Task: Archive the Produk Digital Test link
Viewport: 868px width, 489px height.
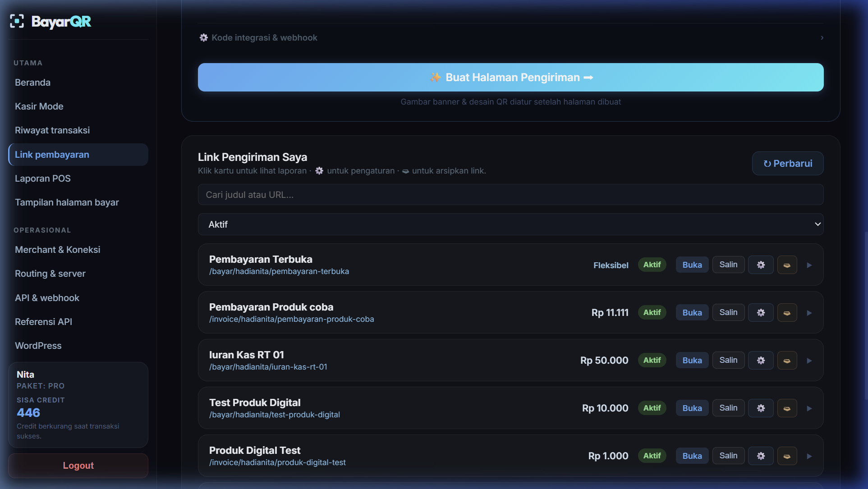Action: [787, 456]
